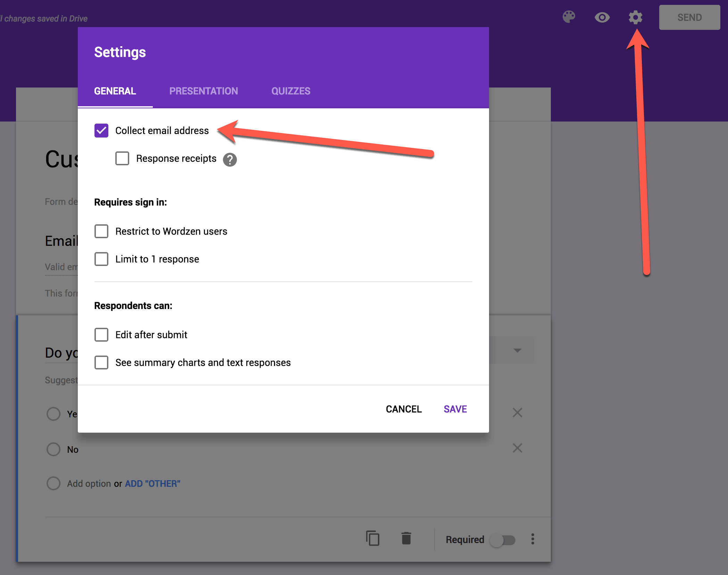Open the settings gear icon
The image size is (728, 575).
tap(635, 17)
